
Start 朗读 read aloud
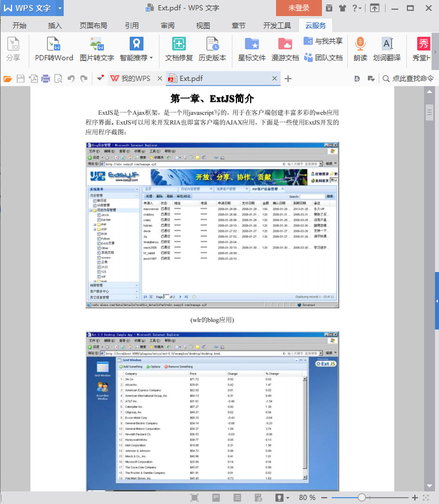(360, 49)
